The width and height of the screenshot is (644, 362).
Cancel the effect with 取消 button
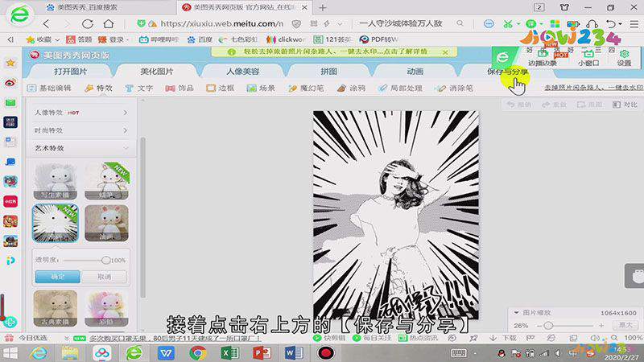[x=105, y=277]
